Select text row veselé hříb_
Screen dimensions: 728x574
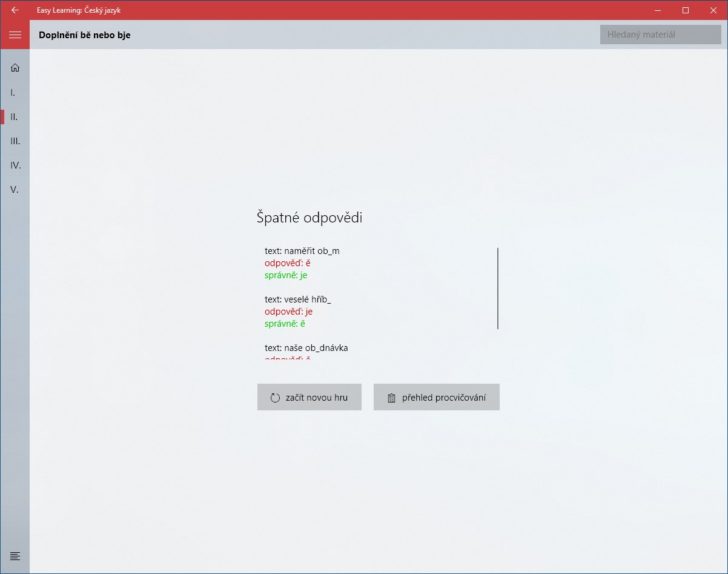(298, 299)
